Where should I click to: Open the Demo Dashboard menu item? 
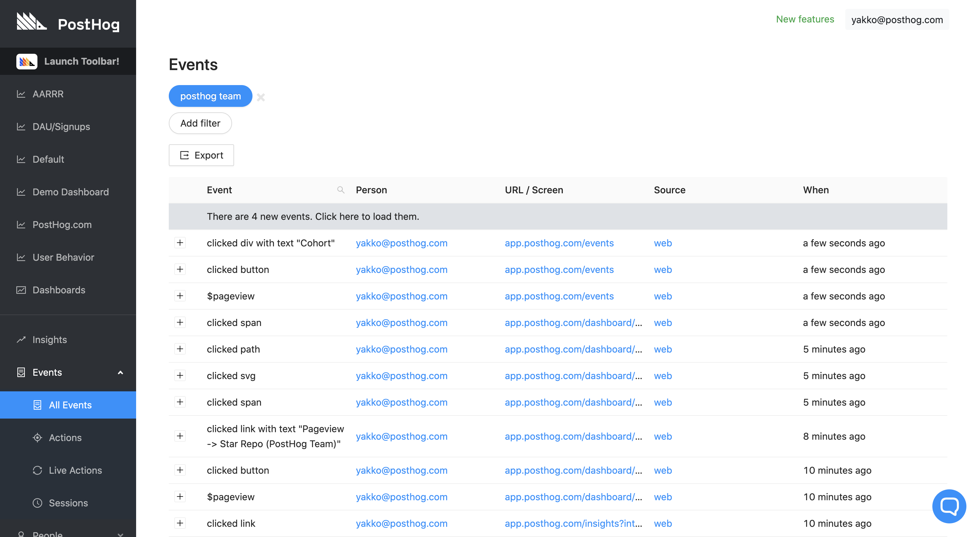coord(70,192)
